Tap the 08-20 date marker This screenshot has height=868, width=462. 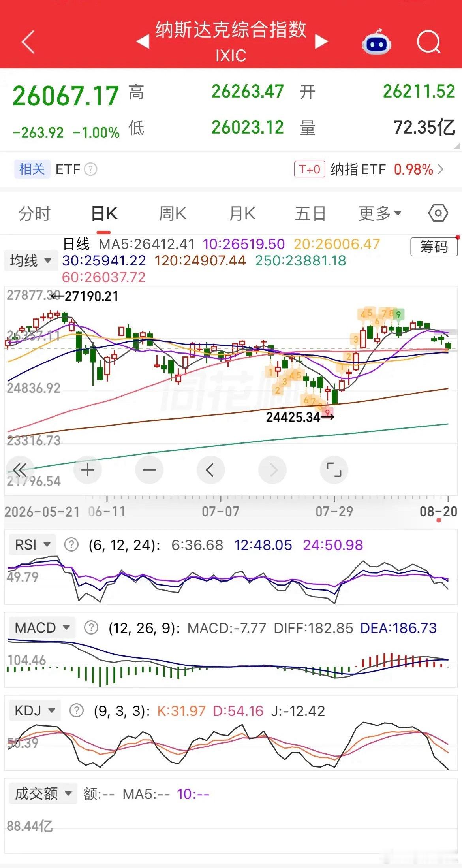438,512
